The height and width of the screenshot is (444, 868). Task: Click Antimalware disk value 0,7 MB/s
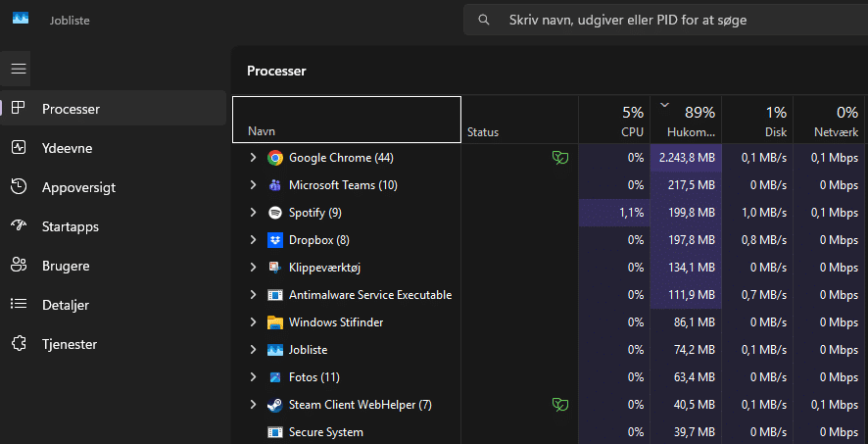(x=764, y=294)
